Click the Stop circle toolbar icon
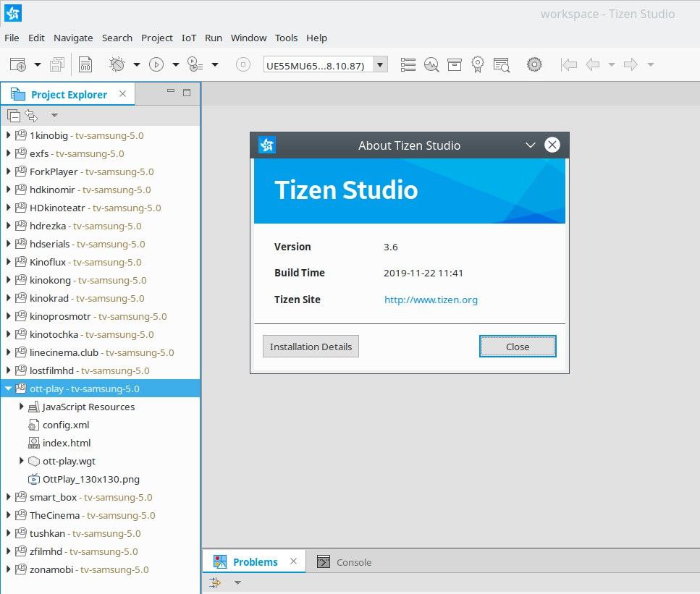This screenshot has width=700, height=594. [243, 64]
